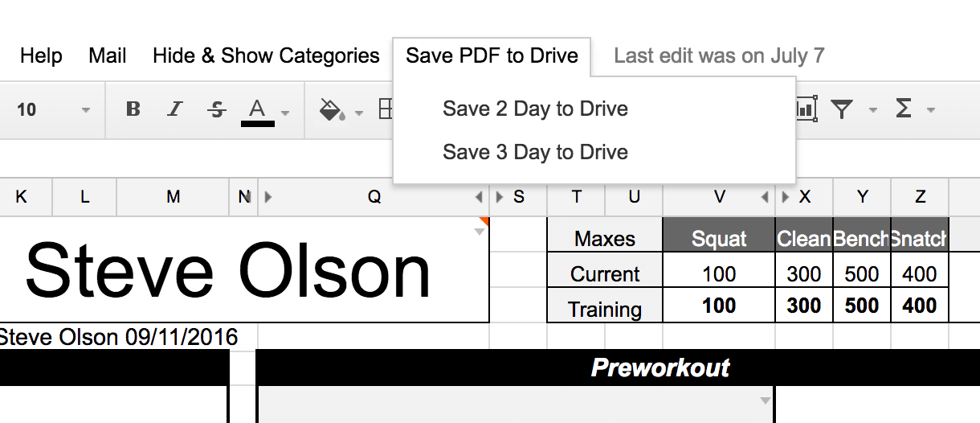This screenshot has height=423, width=980.
Task: Toggle bold formatting
Action: pos(134,109)
